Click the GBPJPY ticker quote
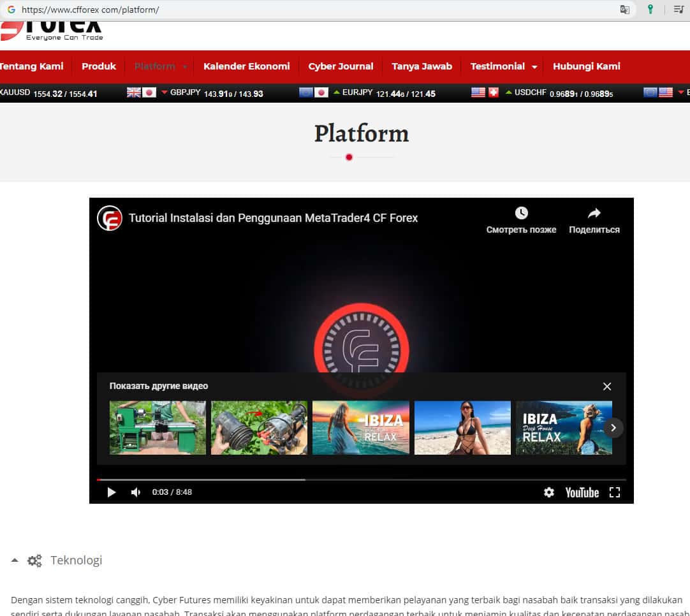The height and width of the screenshot is (616, 690). coord(217,93)
